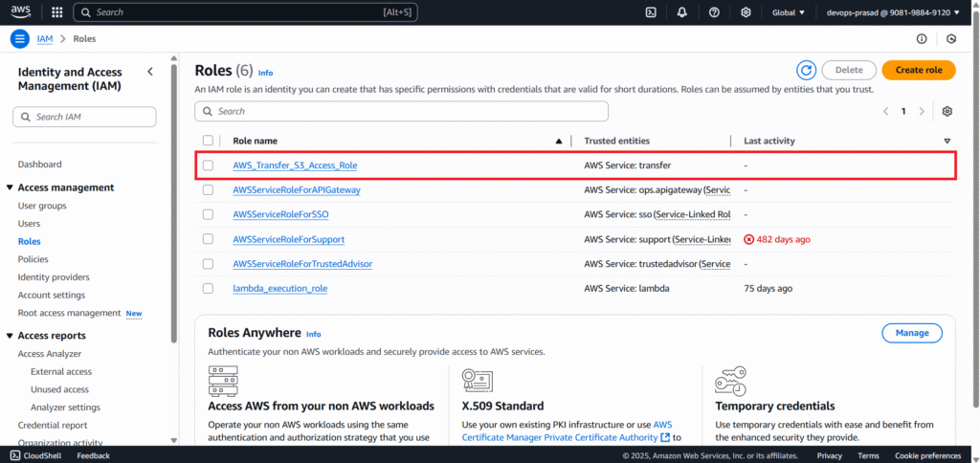
Task: Click the Info link beside Roles Anywhere
Action: coord(314,334)
